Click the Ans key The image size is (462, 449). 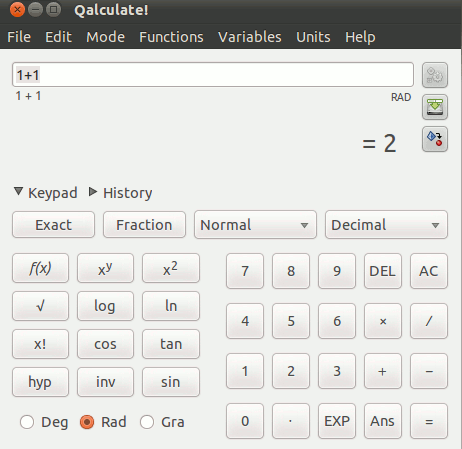[383, 421]
